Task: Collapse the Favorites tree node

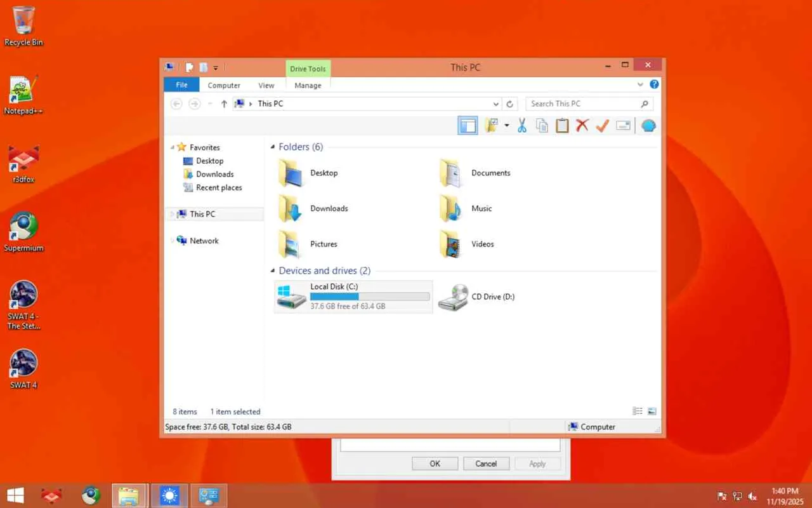Action: [x=172, y=147]
